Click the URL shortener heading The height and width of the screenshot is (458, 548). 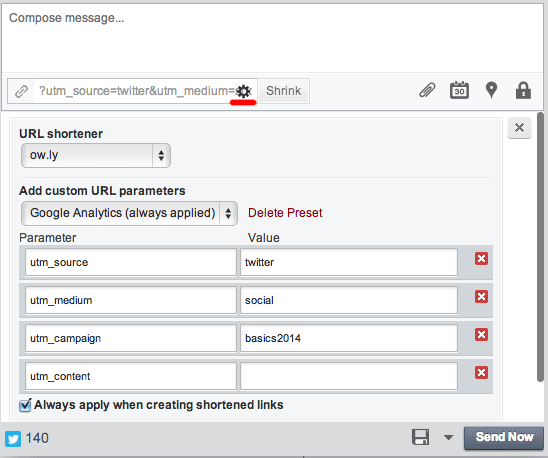tap(61, 134)
